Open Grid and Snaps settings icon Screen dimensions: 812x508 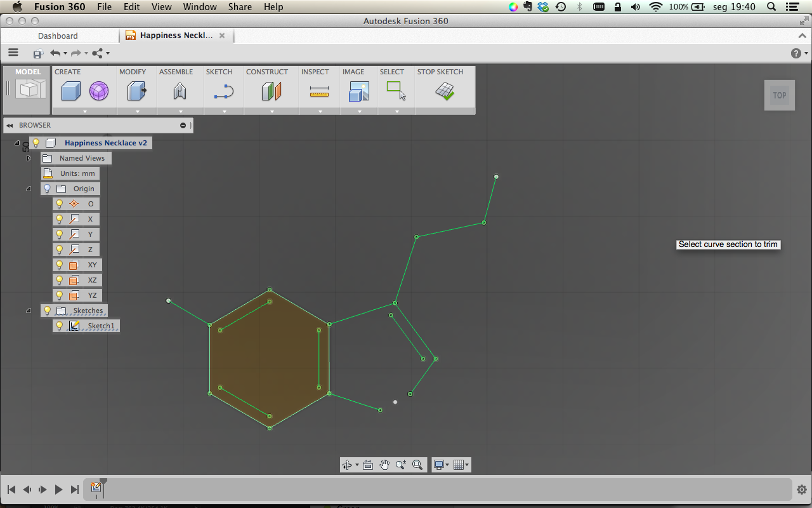point(459,465)
